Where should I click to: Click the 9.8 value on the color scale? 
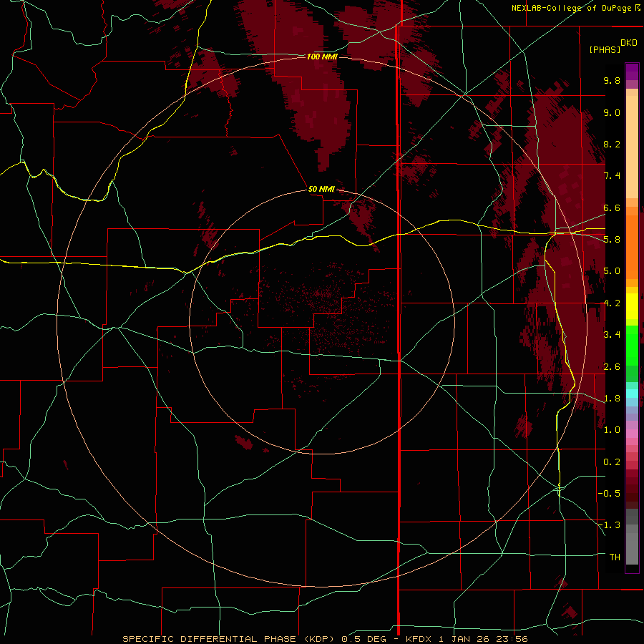tap(612, 80)
